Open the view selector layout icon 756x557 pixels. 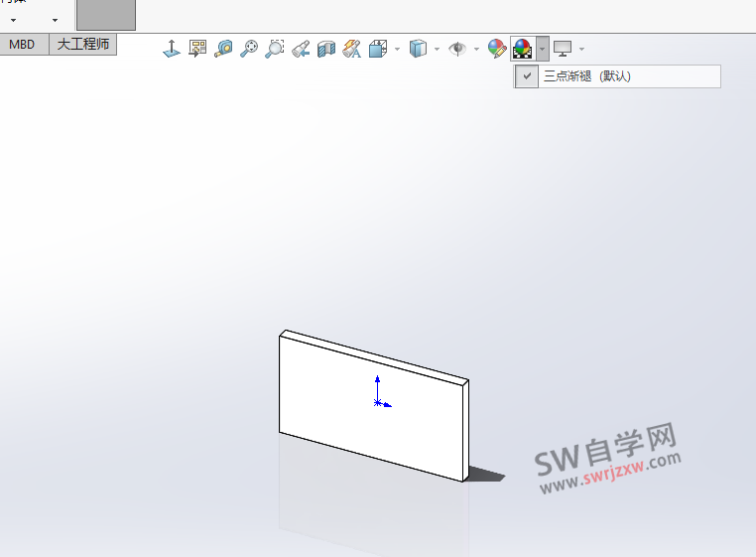(197, 49)
